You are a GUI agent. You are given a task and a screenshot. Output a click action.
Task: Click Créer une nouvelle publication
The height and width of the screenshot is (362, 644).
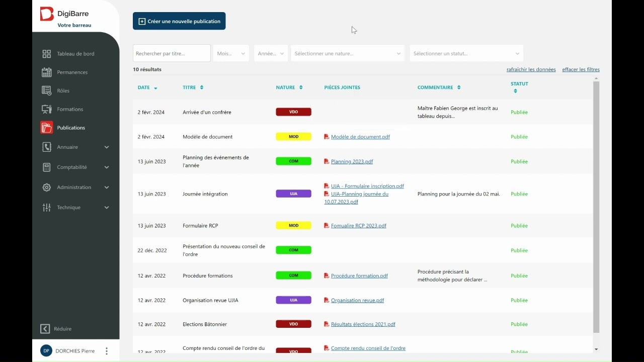[179, 21]
